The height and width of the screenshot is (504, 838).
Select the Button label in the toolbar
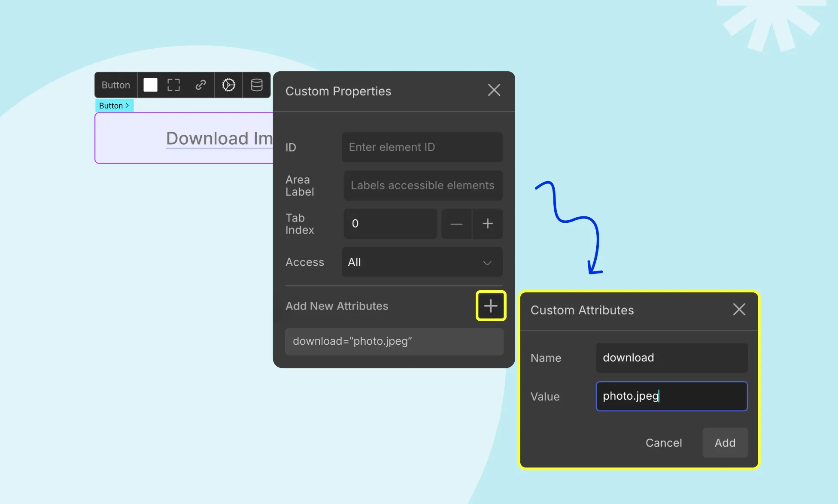point(115,85)
